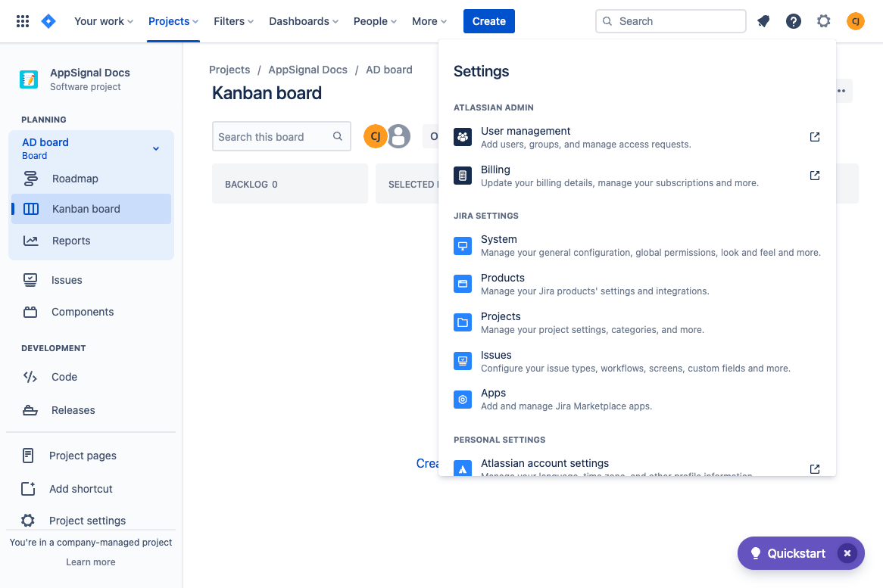Expand the Dashboards dropdown
Image resolution: width=883 pixels, height=588 pixels.
[304, 21]
